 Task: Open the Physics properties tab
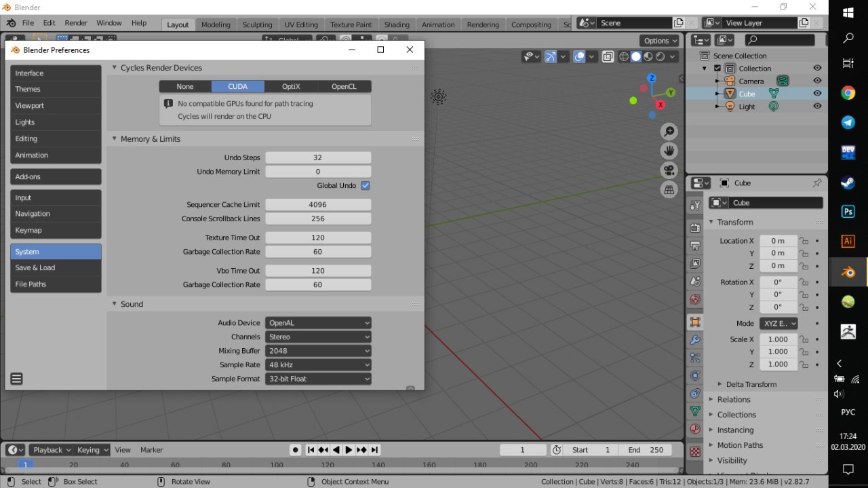coord(695,375)
